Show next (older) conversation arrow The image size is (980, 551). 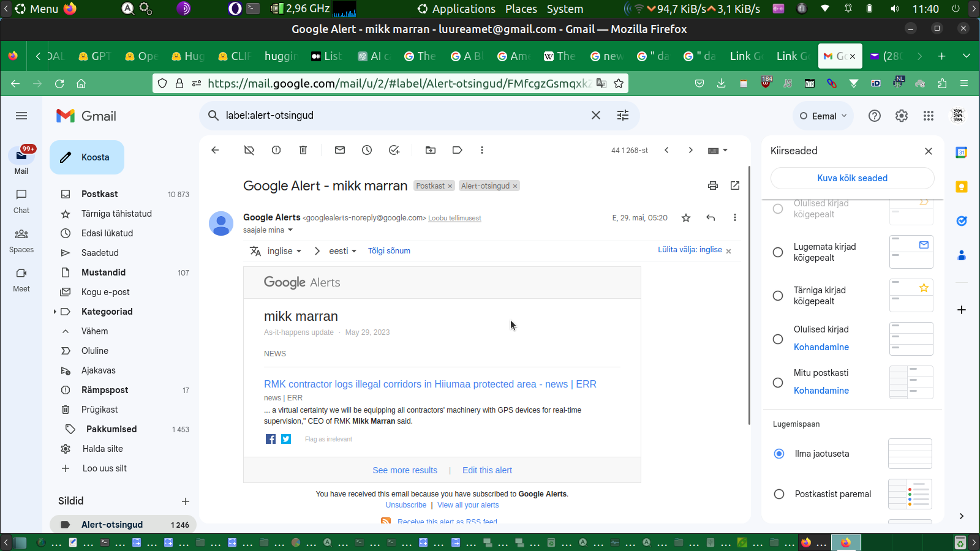click(x=690, y=150)
